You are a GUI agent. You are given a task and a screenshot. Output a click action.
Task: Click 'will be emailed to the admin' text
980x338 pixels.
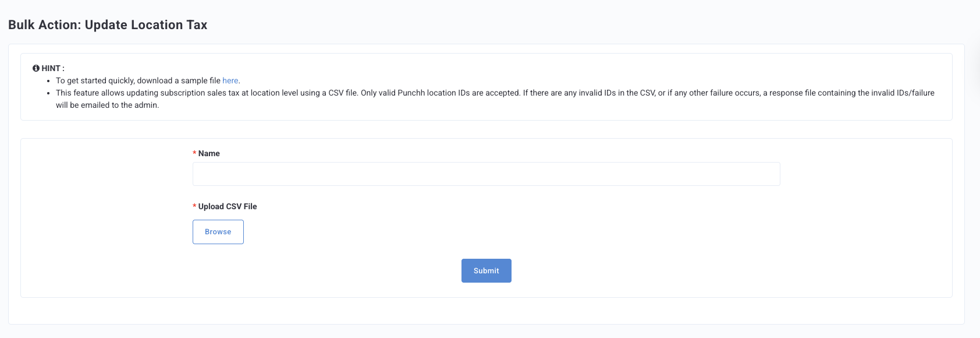pyautogui.click(x=107, y=105)
